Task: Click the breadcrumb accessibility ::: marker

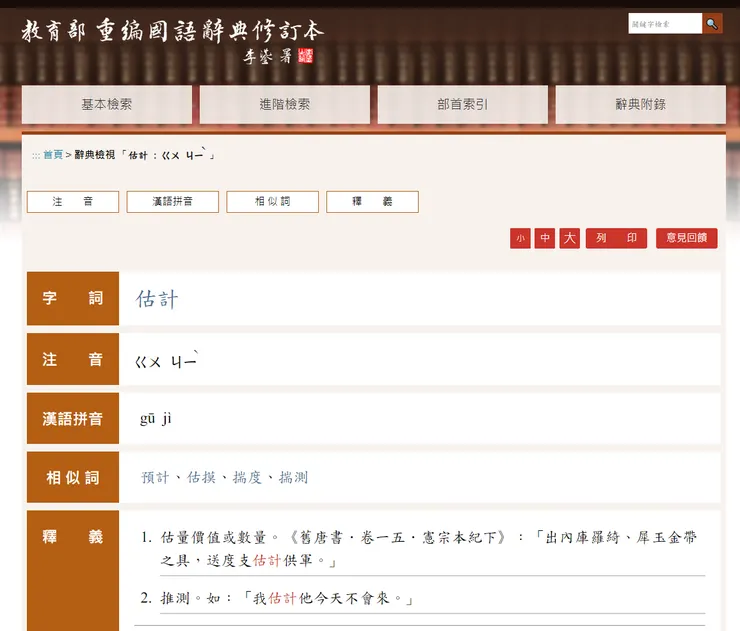Action: (36, 155)
